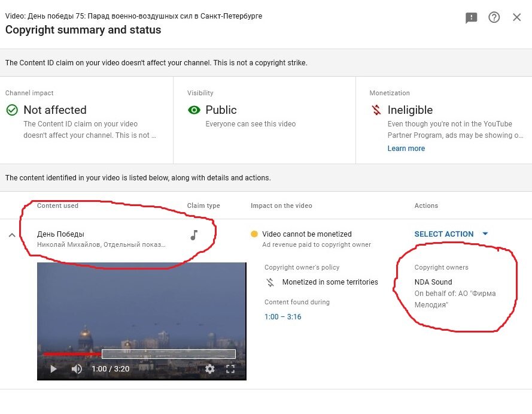The image size is (532, 414).
Task: Click the 'On behalf of: АО "Фирма Мелодия"' text
Action: [x=455, y=299]
